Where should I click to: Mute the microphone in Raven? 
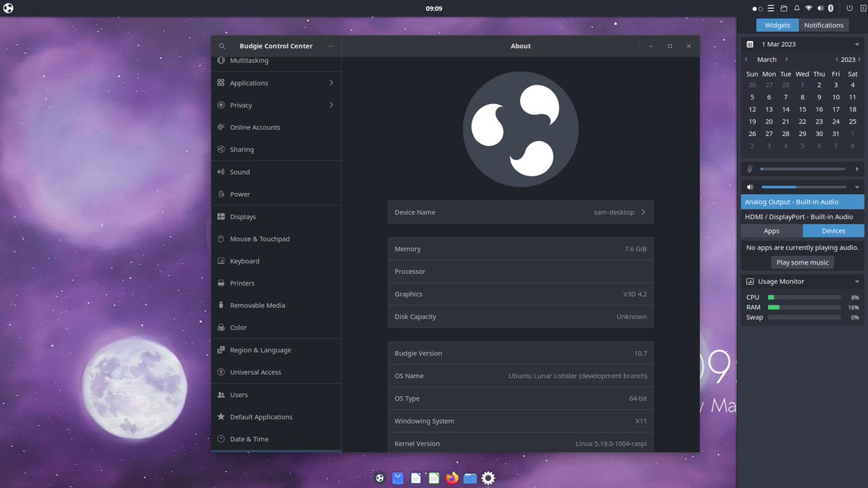(x=750, y=169)
